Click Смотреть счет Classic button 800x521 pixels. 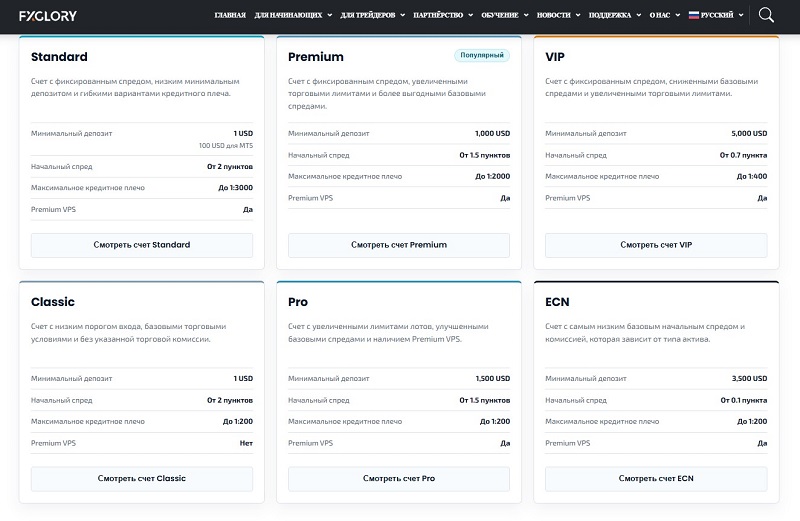(x=142, y=479)
